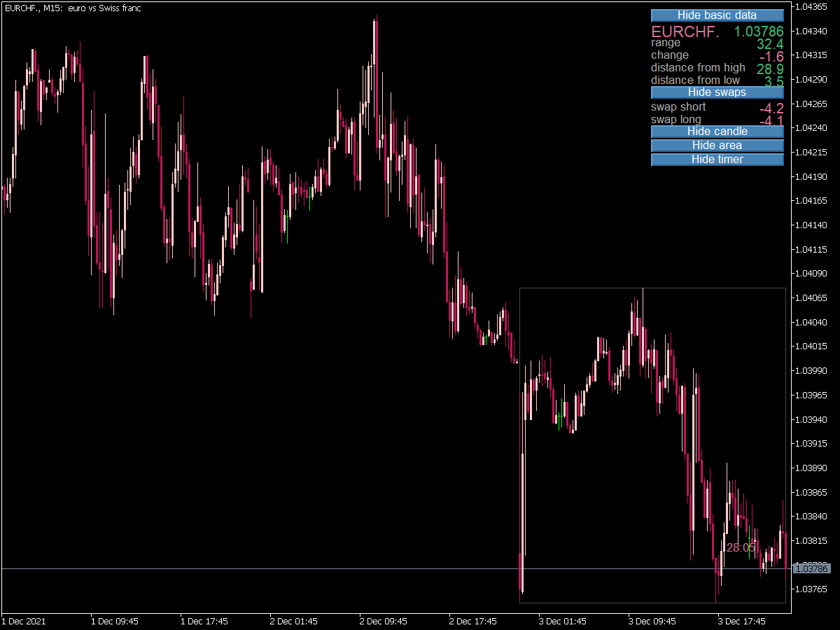Image resolution: width=840 pixels, height=630 pixels.
Task: Click the 1 Dec 2021 time label
Action: coord(23,622)
